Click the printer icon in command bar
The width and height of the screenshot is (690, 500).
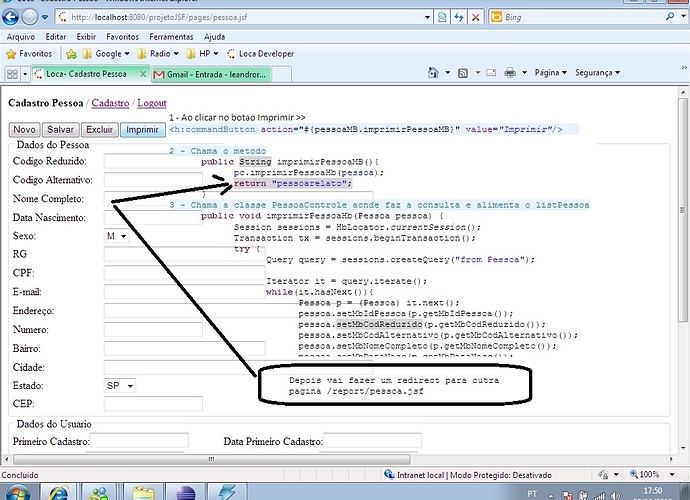[x=510, y=73]
